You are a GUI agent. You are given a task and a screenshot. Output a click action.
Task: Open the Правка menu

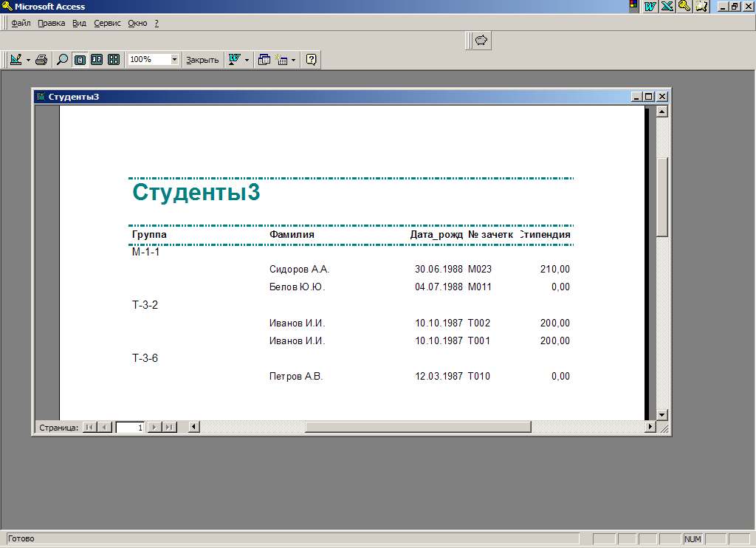[x=51, y=23]
